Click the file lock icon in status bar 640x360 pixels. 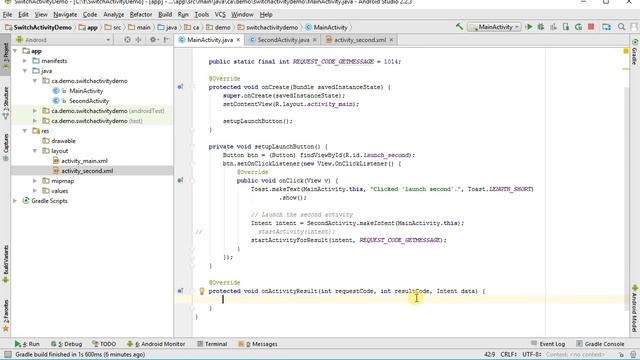pyautogui.click(x=621, y=355)
